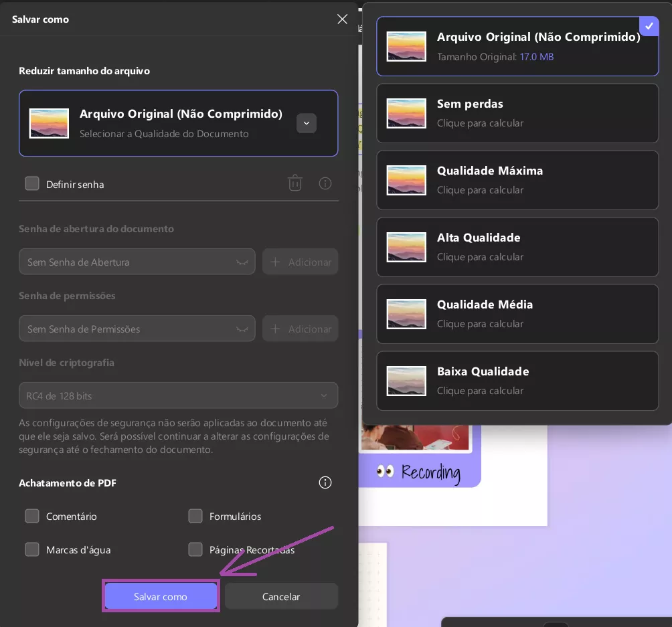Click the Baixa Qualidade thumbnail image

(x=406, y=381)
